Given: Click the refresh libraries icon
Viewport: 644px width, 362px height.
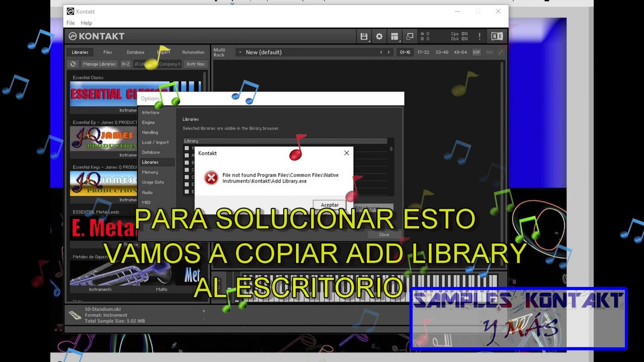Looking at the screenshot, I should [73, 64].
